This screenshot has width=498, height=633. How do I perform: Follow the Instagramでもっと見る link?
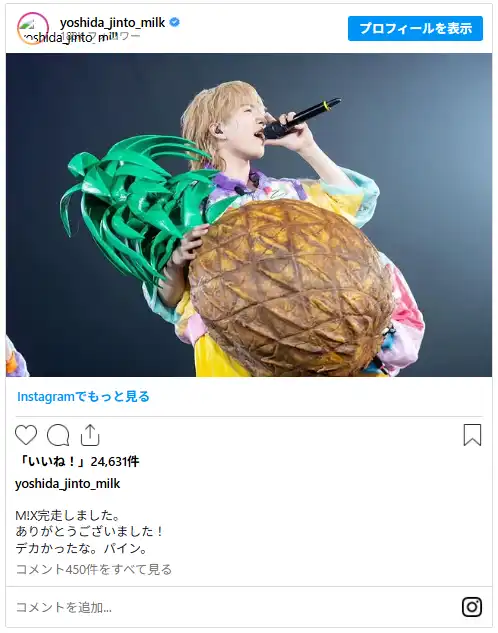pyautogui.click(x=83, y=396)
